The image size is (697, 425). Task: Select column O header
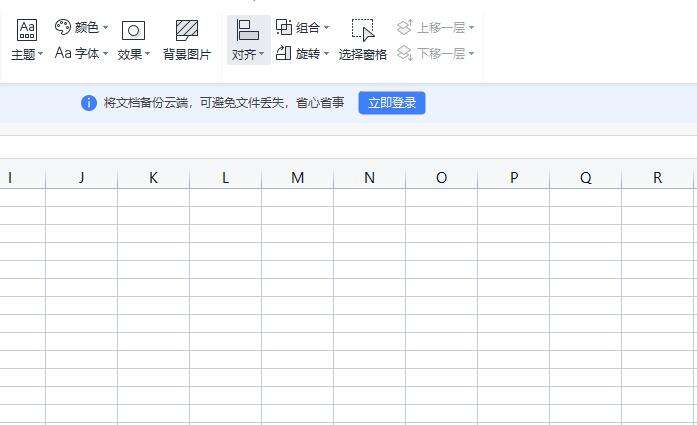pos(441,178)
